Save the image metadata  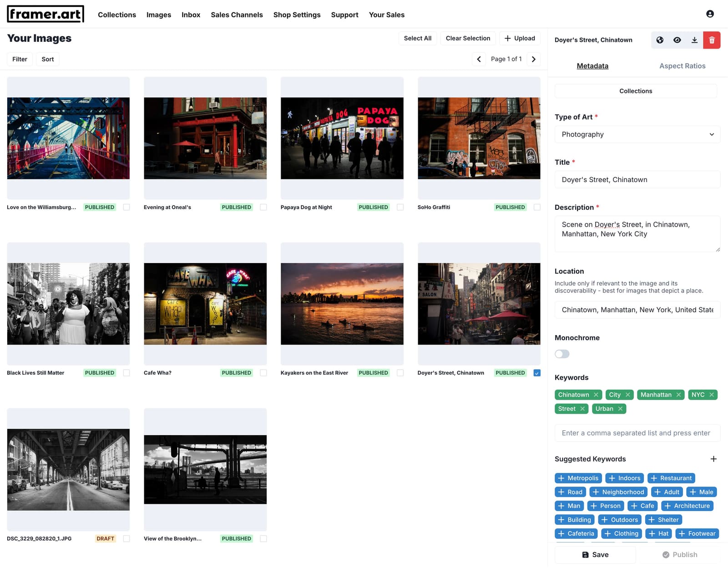595,554
